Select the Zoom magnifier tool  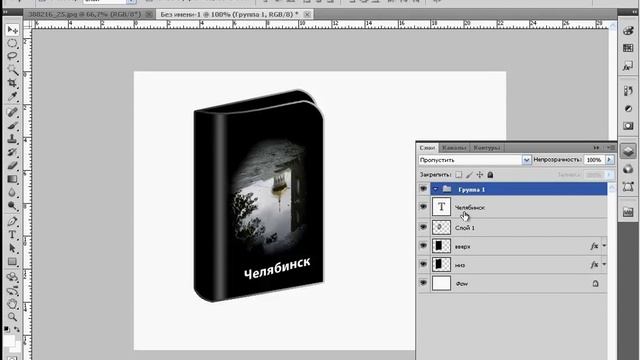[x=12, y=317]
